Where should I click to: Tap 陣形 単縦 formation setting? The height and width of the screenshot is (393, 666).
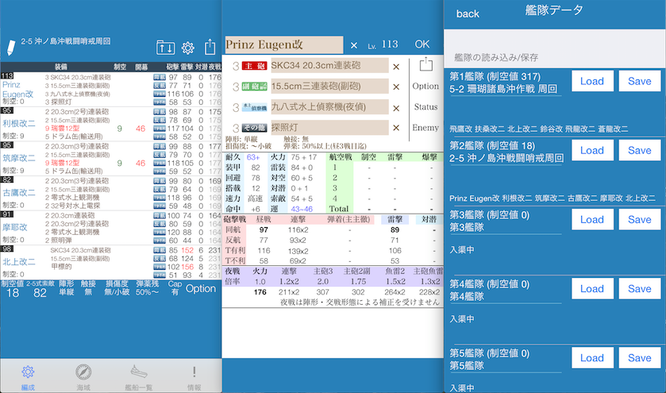coord(66,288)
